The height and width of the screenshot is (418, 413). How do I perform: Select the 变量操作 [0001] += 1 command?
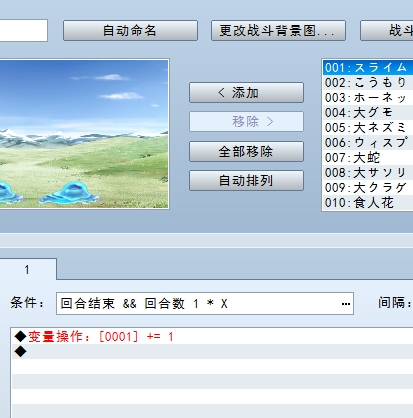(x=212, y=337)
